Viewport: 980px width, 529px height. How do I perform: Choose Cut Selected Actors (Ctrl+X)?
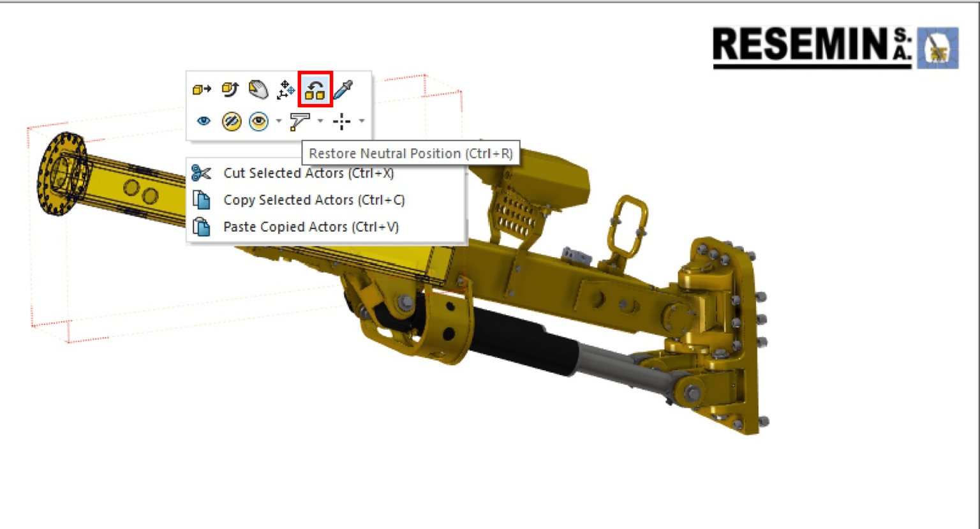[x=327, y=173]
